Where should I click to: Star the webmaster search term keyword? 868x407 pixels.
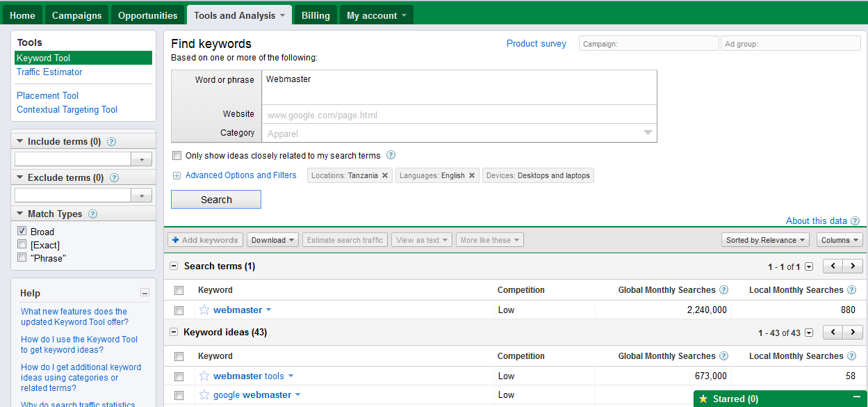(x=204, y=310)
